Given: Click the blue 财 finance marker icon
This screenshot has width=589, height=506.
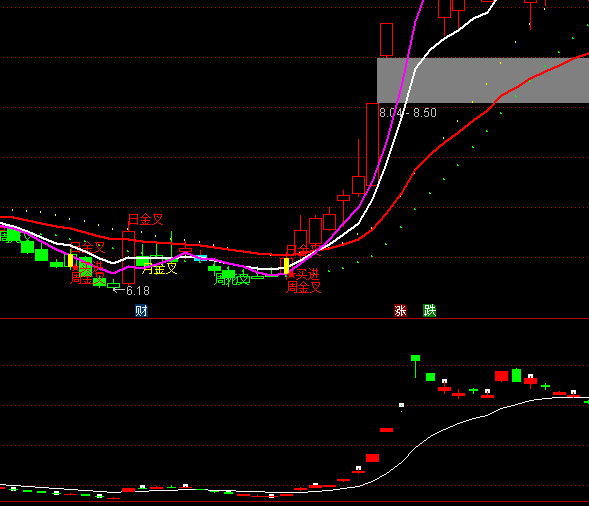Looking at the screenshot, I should 141,311.
